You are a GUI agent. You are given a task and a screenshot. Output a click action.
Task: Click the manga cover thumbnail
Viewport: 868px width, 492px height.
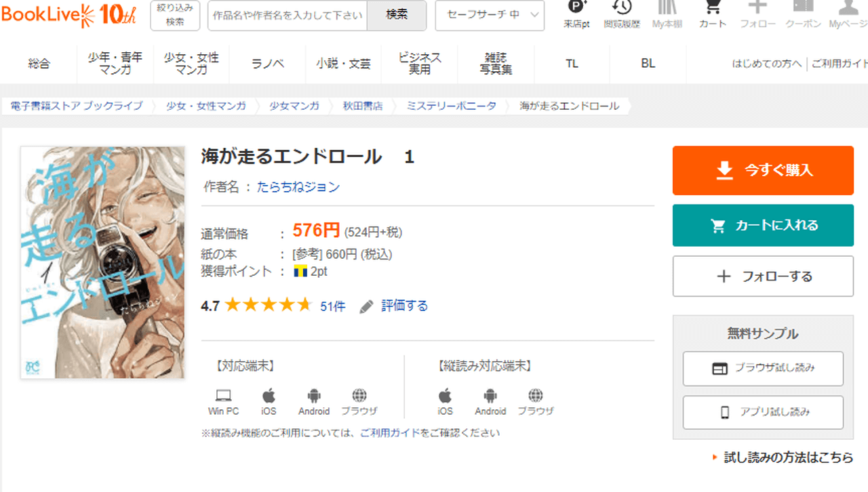coord(102,262)
